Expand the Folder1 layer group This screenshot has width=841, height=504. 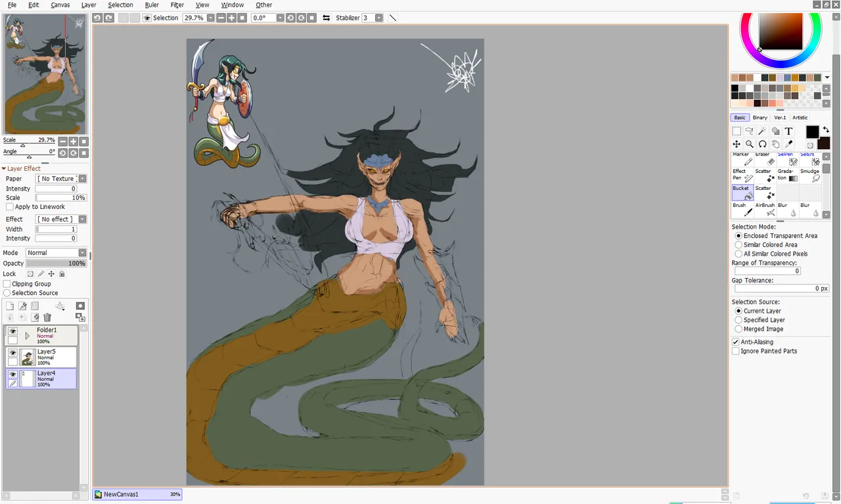click(27, 336)
